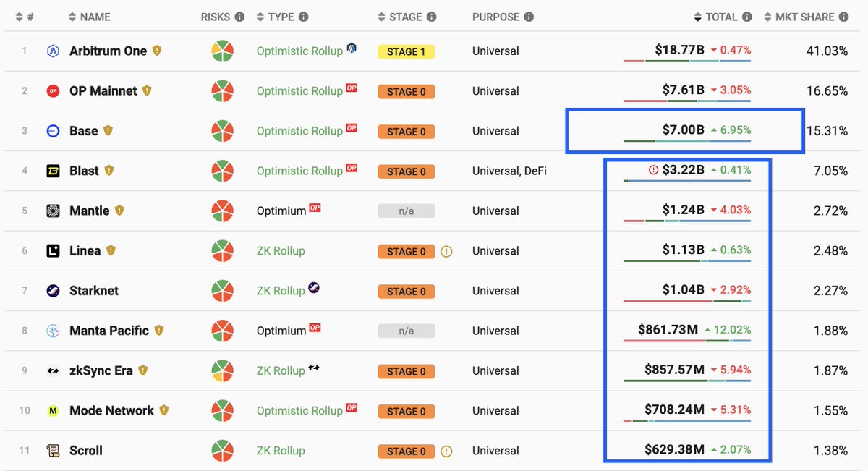
Task: Click the Universal, DeFi purpose text
Action: 509,171
